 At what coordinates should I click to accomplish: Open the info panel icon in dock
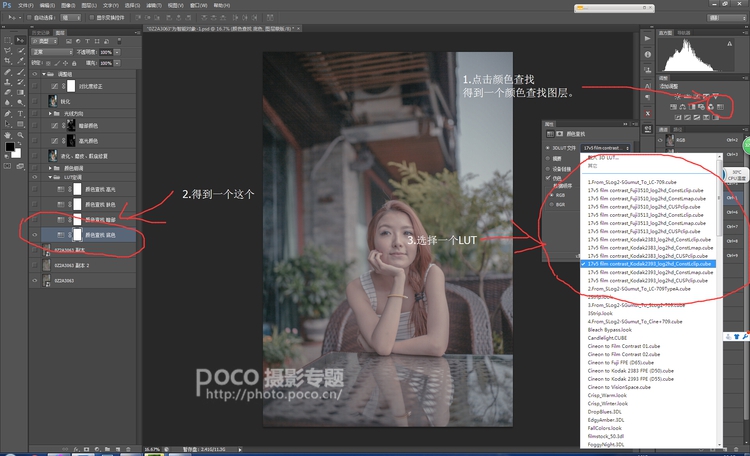(x=648, y=54)
